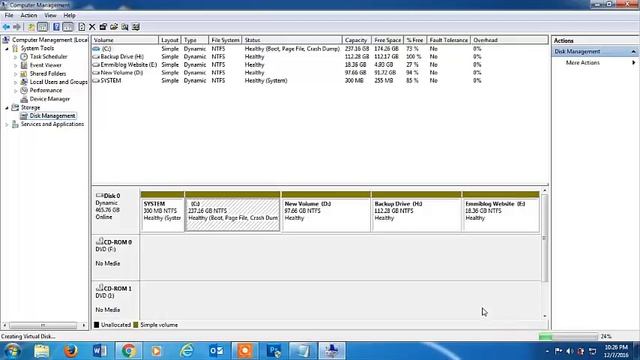The width and height of the screenshot is (640, 360).
Task: Select the Computer Management (Local) root node
Action: (50, 40)
